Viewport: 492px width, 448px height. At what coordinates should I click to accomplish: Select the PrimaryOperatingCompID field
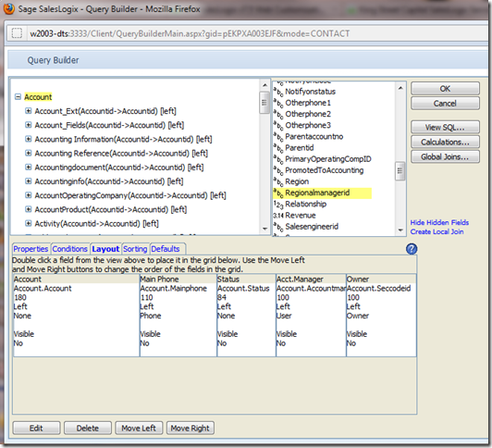(x=328, y=159)
